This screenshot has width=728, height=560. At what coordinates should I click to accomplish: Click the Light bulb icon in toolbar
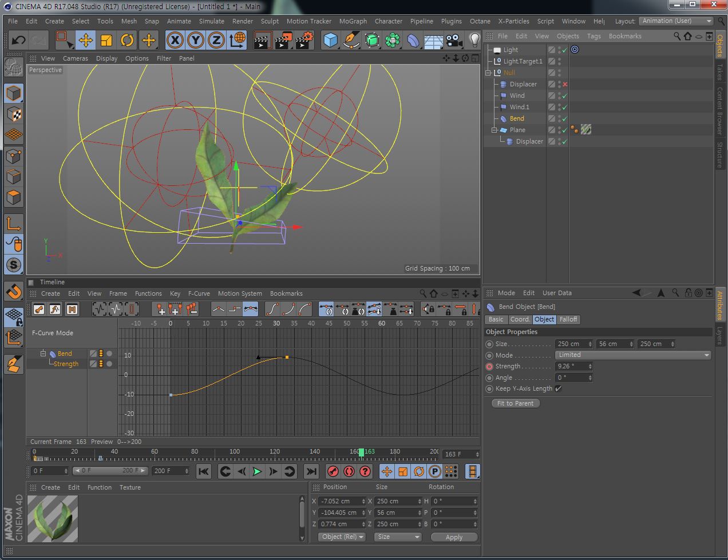click(474, 40)
